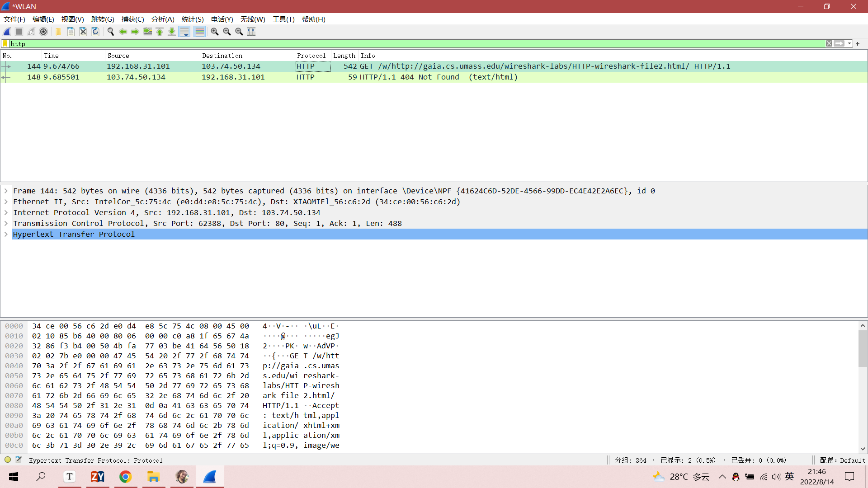The image size is (868, 488).
Task: Open capture options gear icon
Action: click(x=43, y=32)
